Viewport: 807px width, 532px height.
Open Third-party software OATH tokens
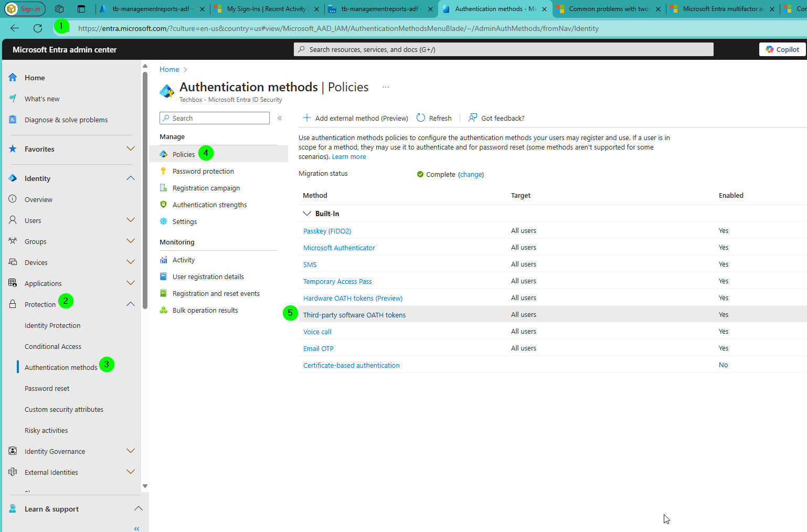(x=355, y=315)
